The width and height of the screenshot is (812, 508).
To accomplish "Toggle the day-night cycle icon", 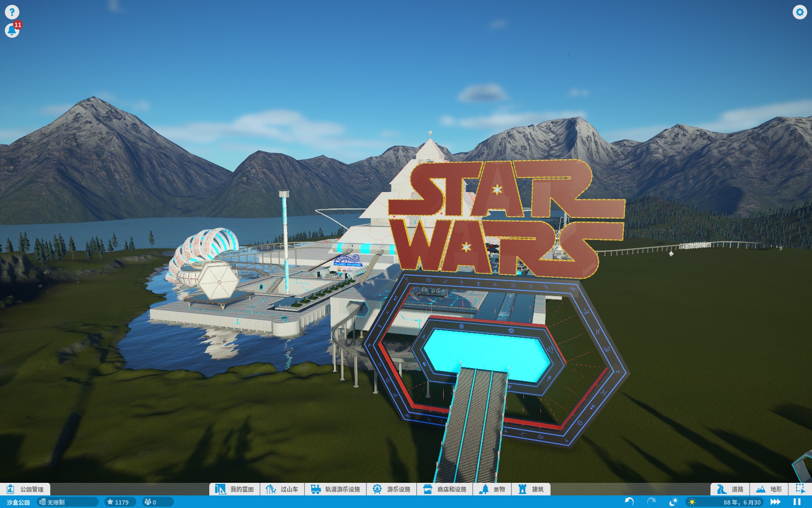I will (x=673, y=502).
